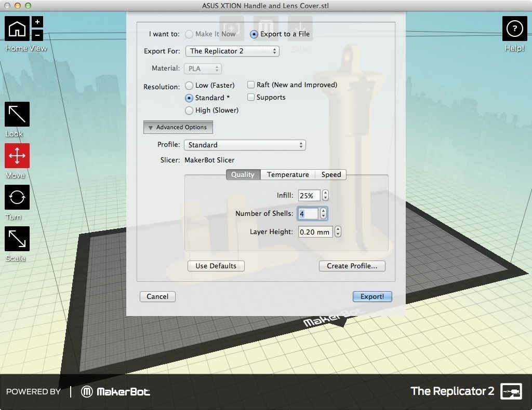The image size is (532, 410).
Task: Click the window title ASUS XTION file name
Action: tap(265, 6)
